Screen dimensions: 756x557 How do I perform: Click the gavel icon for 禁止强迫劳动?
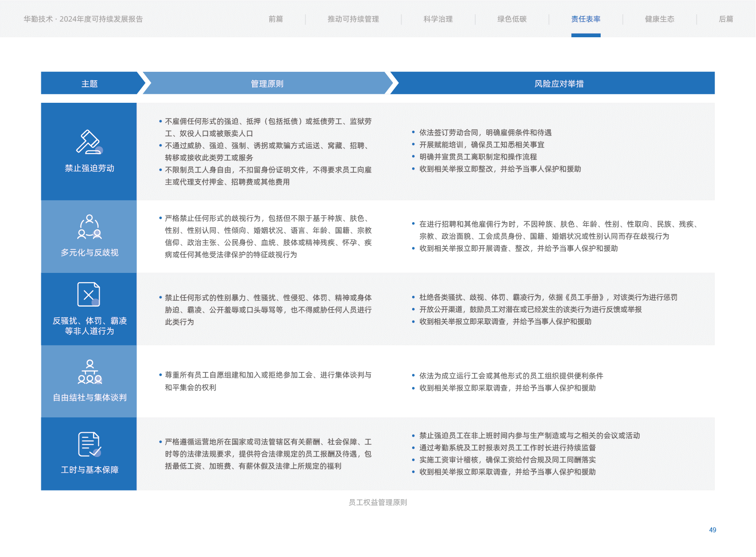pos(89,142)
